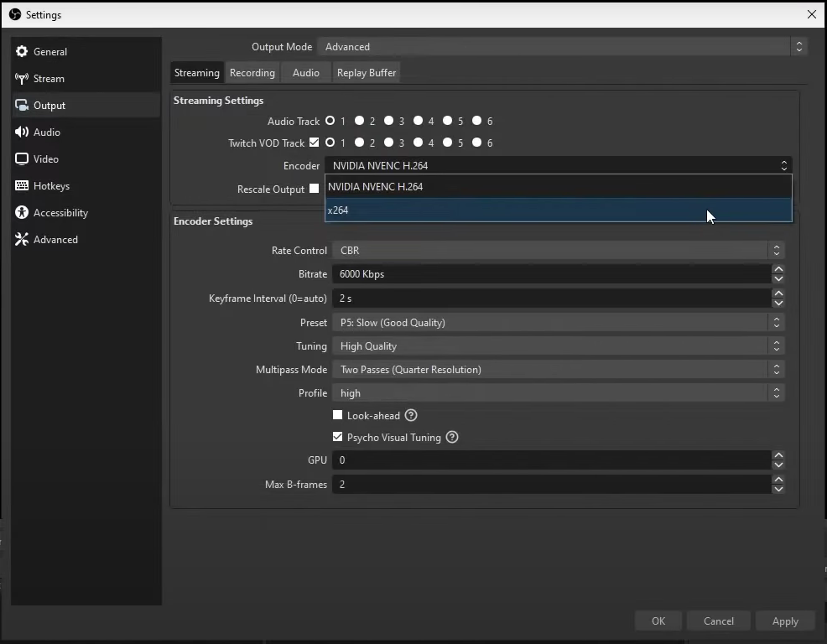Switch to the Recording tab
Screen dimensions: 827x644
click(x=252, y=72)
